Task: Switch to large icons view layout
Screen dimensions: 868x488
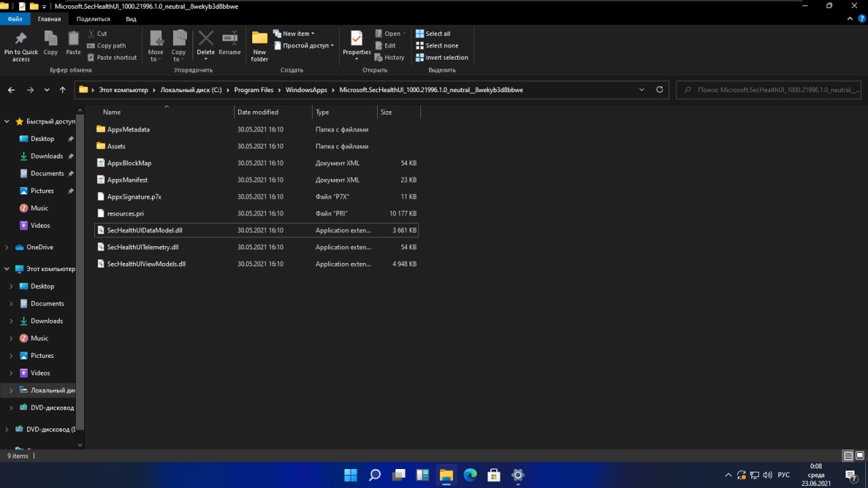Action: coord(860,455)
